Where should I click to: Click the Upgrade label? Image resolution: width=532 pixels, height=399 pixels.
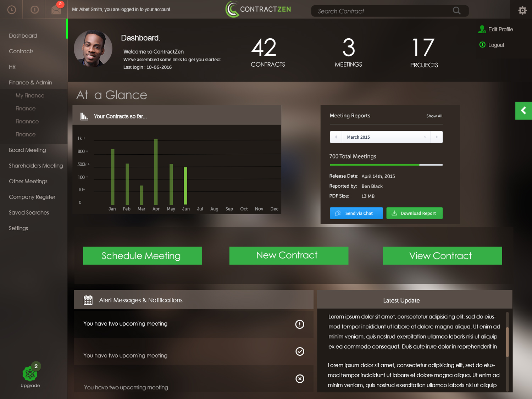click(x=30, y=386)
